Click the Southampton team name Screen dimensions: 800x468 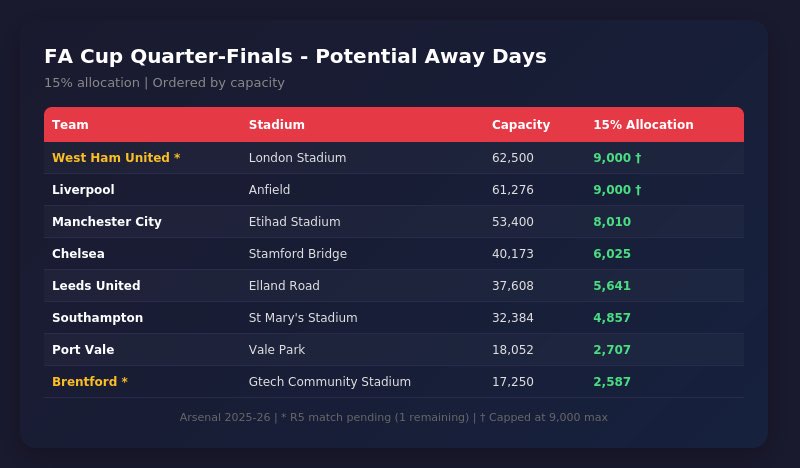pyautogui.click(x=97, y=318)
